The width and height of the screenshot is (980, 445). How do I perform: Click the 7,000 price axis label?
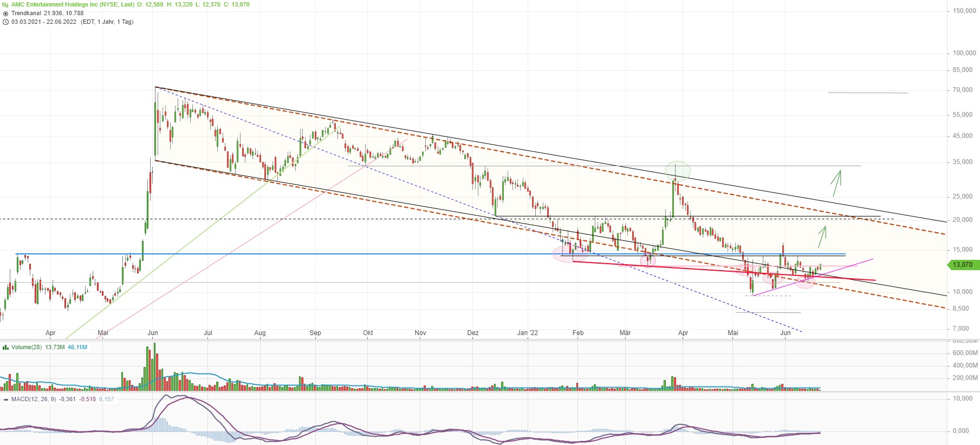(x=961, y=329)
